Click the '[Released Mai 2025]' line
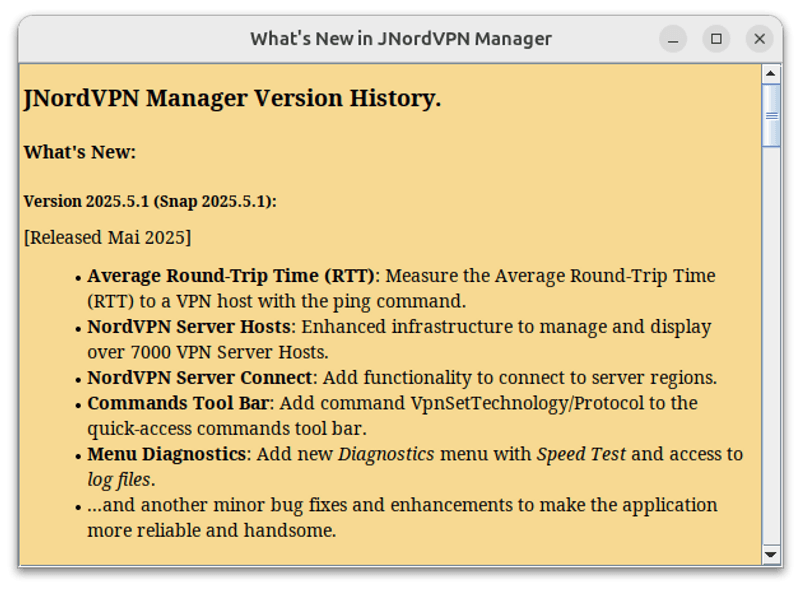This screenshot has width=800, height=589. [107, 237]
